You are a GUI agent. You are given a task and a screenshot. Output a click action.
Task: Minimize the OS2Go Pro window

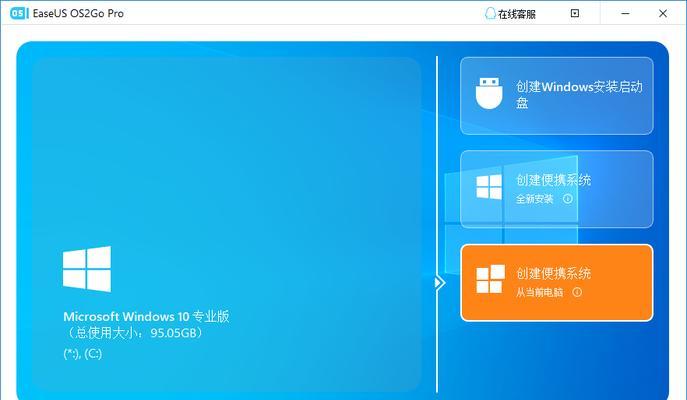[x=625, y=14]
